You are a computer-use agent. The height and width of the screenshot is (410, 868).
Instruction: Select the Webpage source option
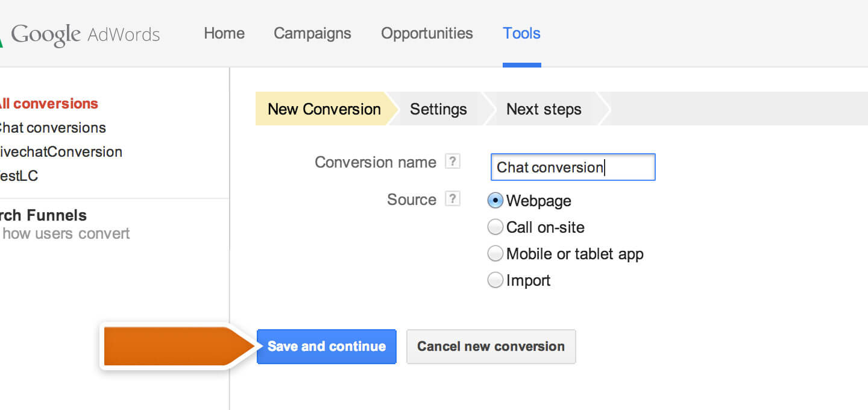(x=494, y=200)
